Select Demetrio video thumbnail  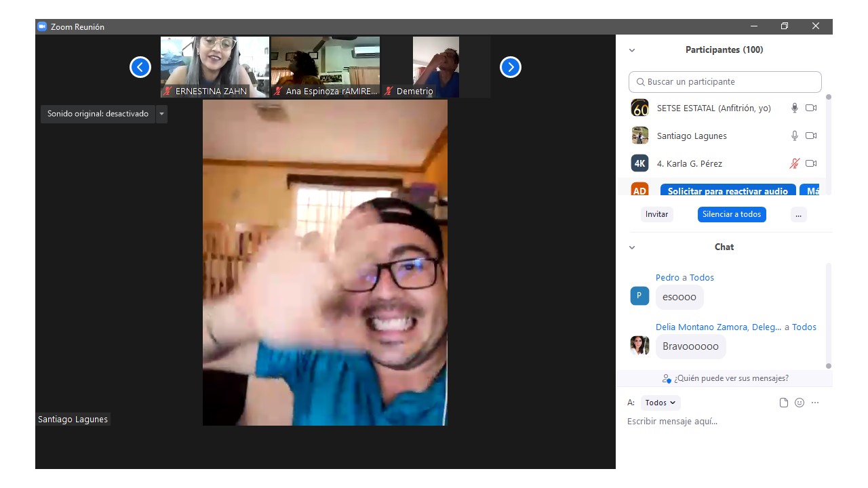point(436,67)
